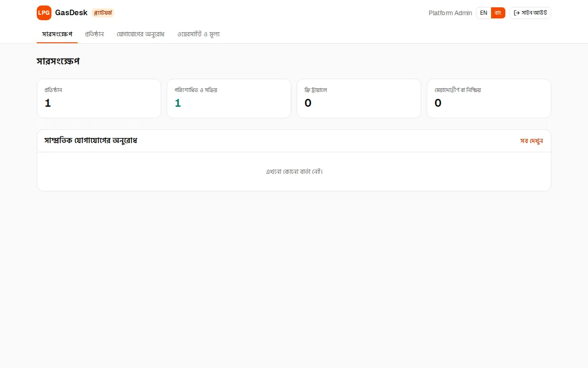Open the প্রতিষ্ঠান tab
This screenshot has width=588, height=368.
click(95, 34)
